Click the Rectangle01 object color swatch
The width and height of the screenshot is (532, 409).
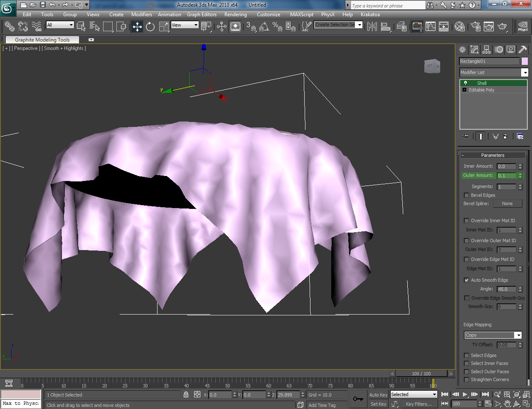[x=525, y=61]
